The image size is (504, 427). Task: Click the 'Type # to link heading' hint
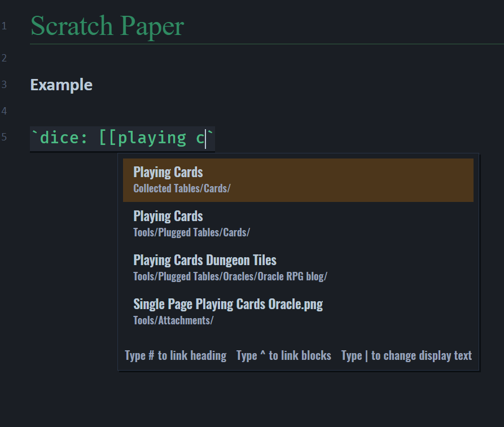[176, 356]
